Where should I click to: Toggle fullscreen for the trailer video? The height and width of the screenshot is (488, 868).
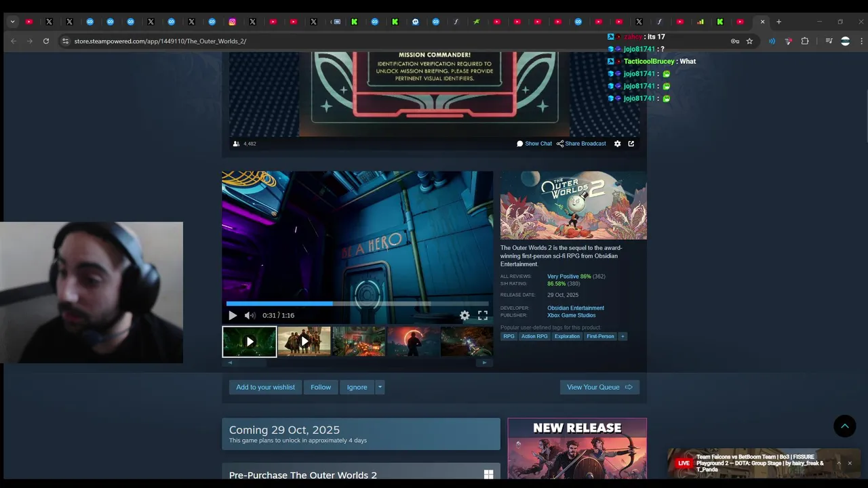coord(483,315)
